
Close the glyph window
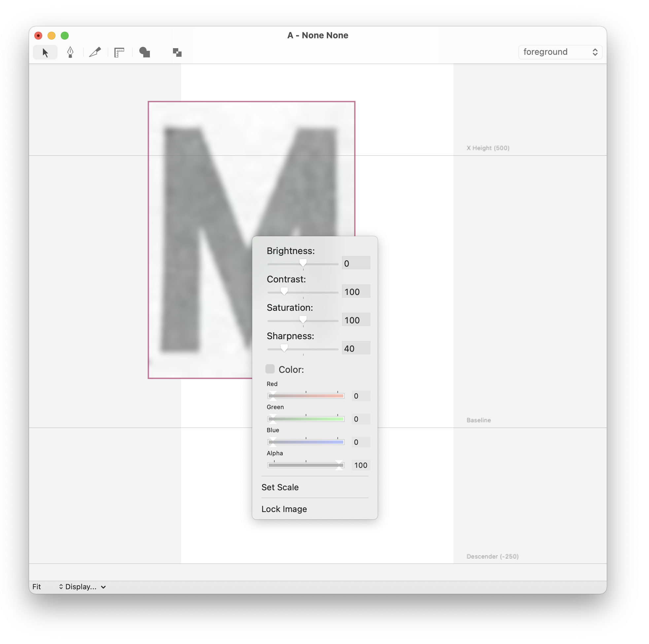click(38, 36)
